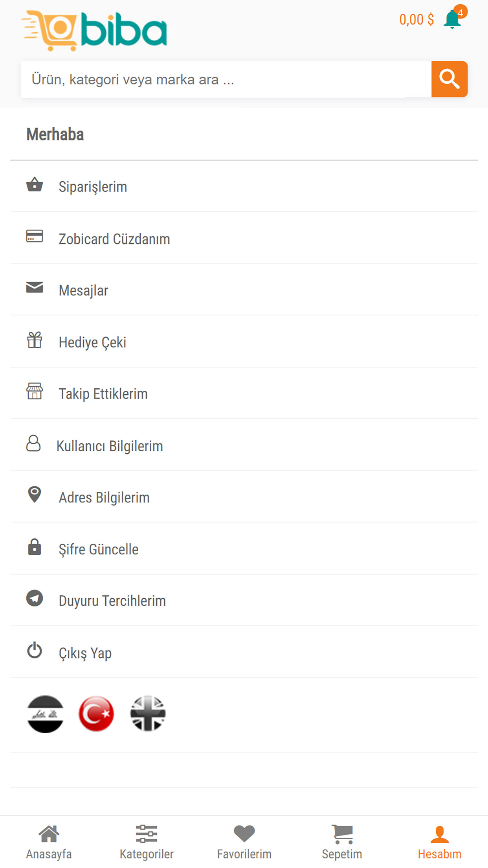488x868 pixels.
Task: Open the Mesajlar menu entry
Action: tap(83, 291)
